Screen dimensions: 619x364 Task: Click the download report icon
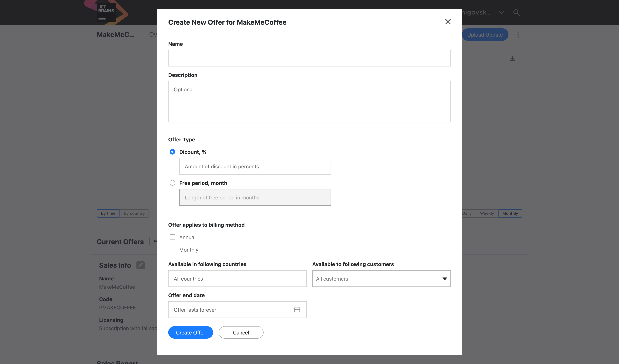pos(512,59)
